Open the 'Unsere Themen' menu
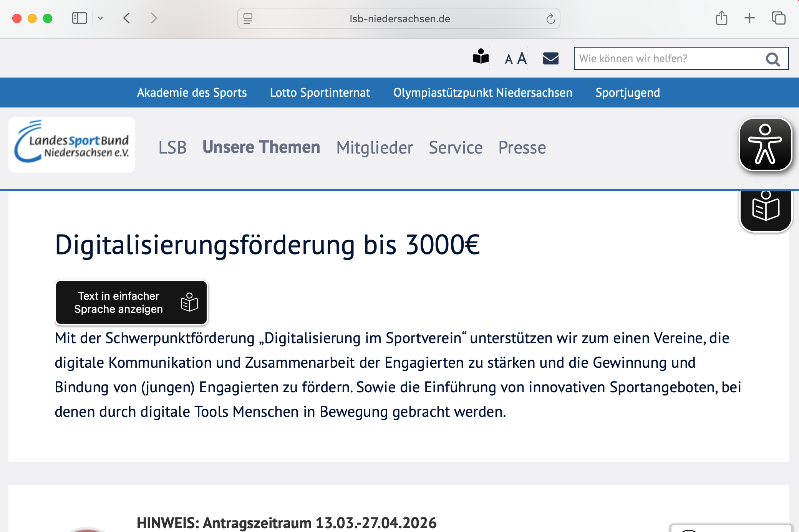The image size is (799, 532). click(261, 147)
